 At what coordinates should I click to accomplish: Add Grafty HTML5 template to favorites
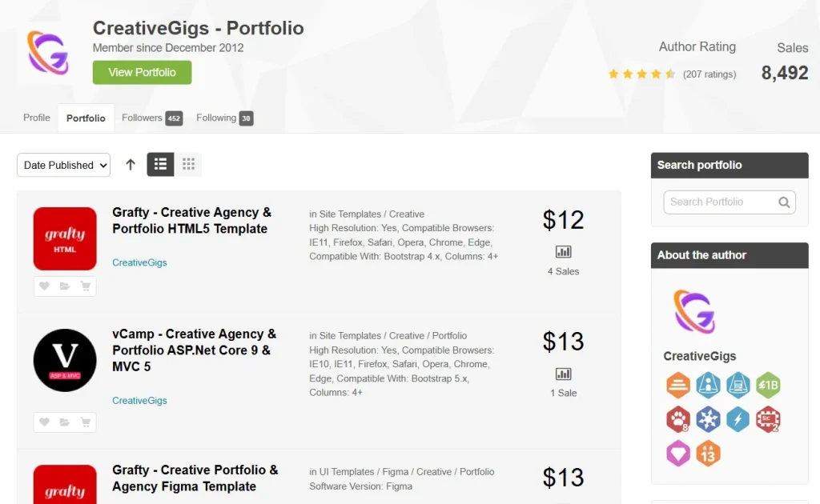click(44, 286)
